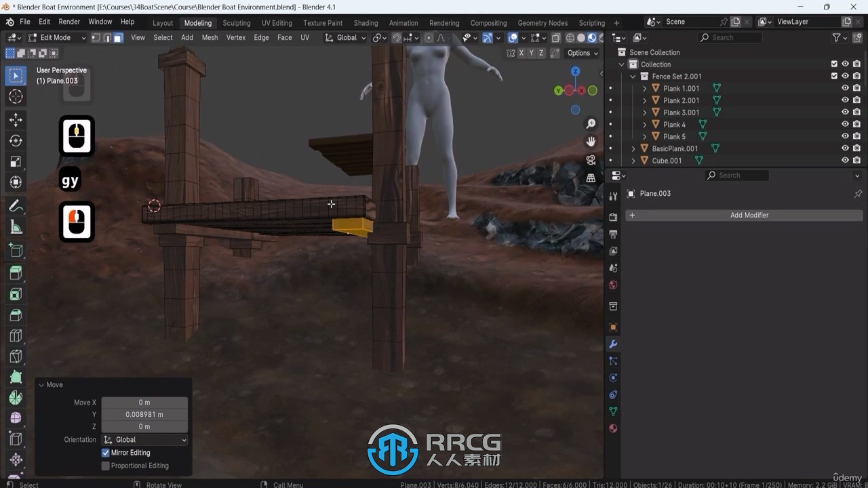Click the Move X value field
Screen dimensions: 868x488
click(x=144, y=403)
